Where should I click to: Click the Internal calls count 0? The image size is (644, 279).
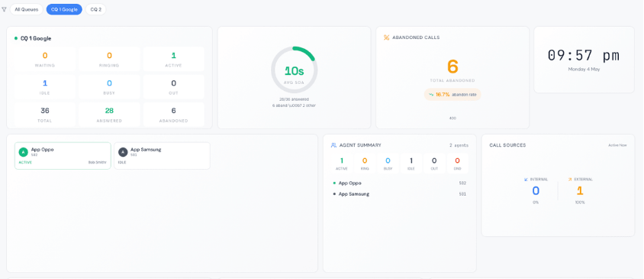click(x=536, y=190)
